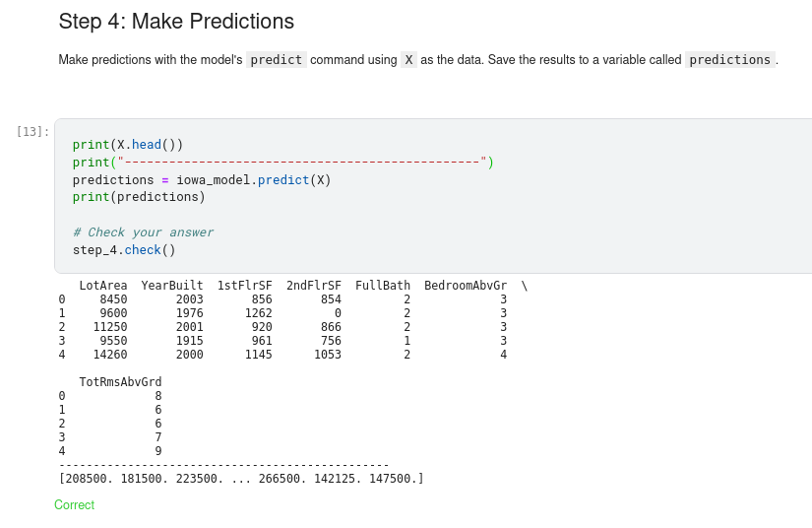Click the TotRmsAbvGrd column header
Screen dimensions: 812x528
[x=120, y=381]
